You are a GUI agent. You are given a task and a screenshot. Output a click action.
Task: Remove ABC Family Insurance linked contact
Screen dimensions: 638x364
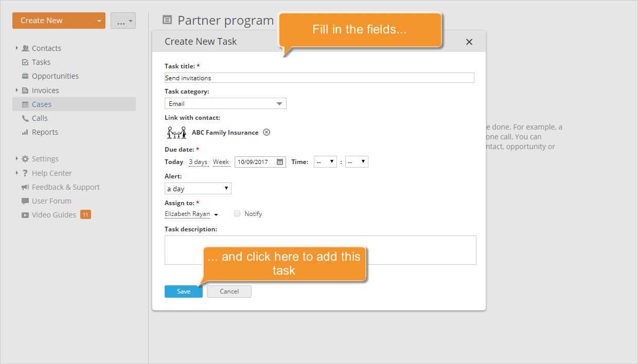click(267, 132)
